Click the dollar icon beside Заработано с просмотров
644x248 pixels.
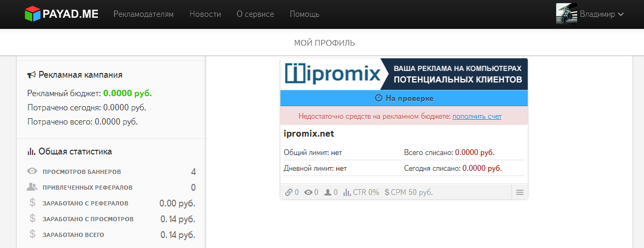click(32, 219)
